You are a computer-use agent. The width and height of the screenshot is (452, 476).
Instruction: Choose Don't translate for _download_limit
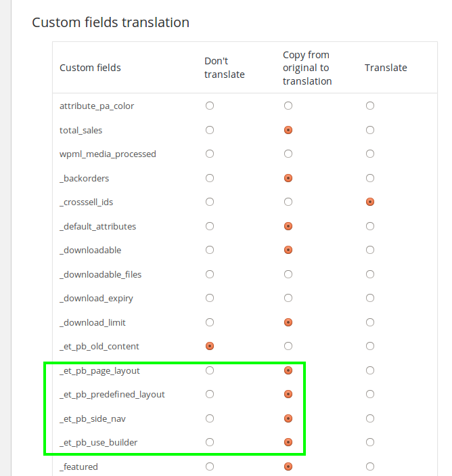(210, 322)
